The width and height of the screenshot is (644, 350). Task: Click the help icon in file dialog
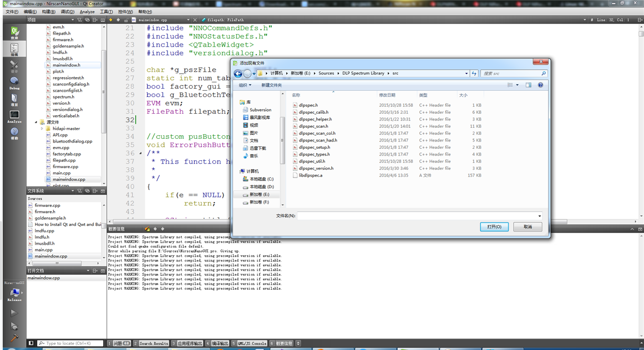tap(540, 85)
